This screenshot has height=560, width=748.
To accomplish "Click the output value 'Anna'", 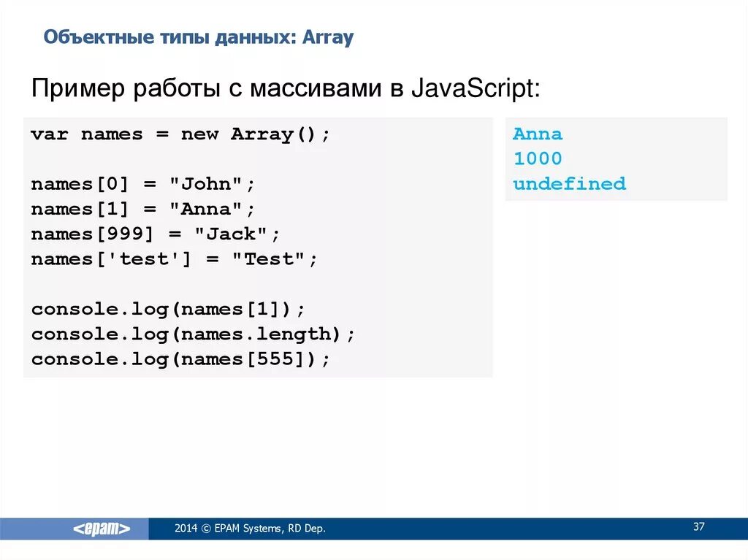I will click(538, 134).
